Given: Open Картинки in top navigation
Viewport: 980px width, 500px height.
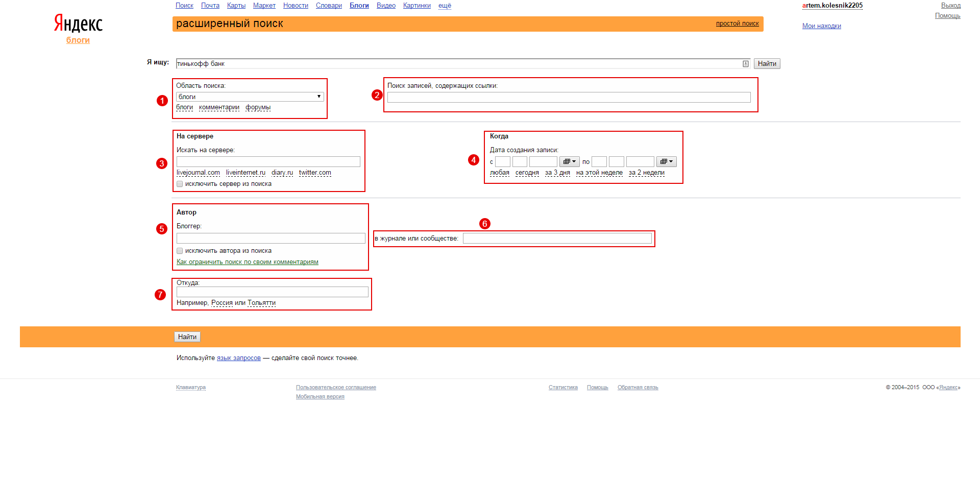Looking at the screenshot, I should point(417,6).
